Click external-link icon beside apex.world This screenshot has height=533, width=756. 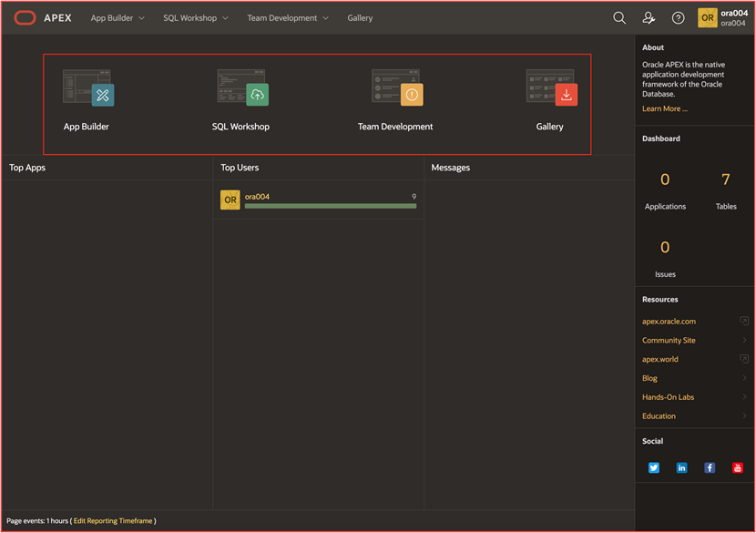(744, 359)
